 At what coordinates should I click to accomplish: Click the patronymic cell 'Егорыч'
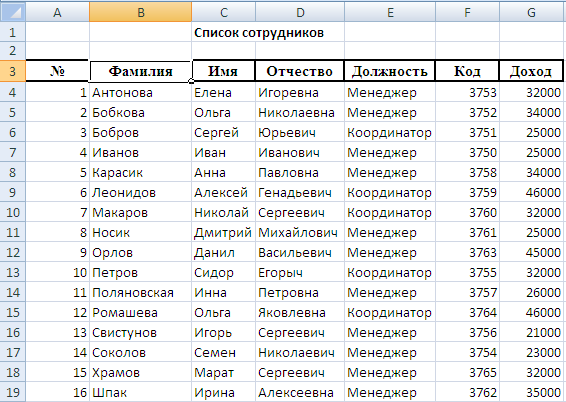300,272
